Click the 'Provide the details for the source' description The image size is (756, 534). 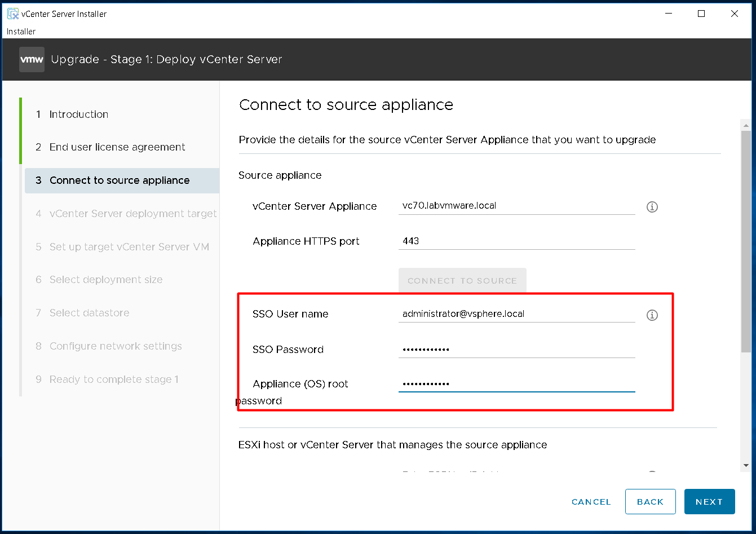pyautogui.click(x=448, y=140)
